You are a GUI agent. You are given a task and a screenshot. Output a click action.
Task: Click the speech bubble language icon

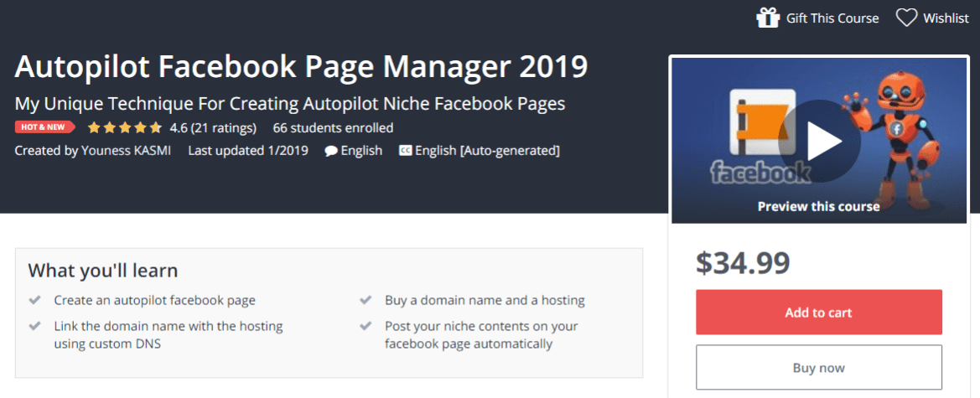331,151
